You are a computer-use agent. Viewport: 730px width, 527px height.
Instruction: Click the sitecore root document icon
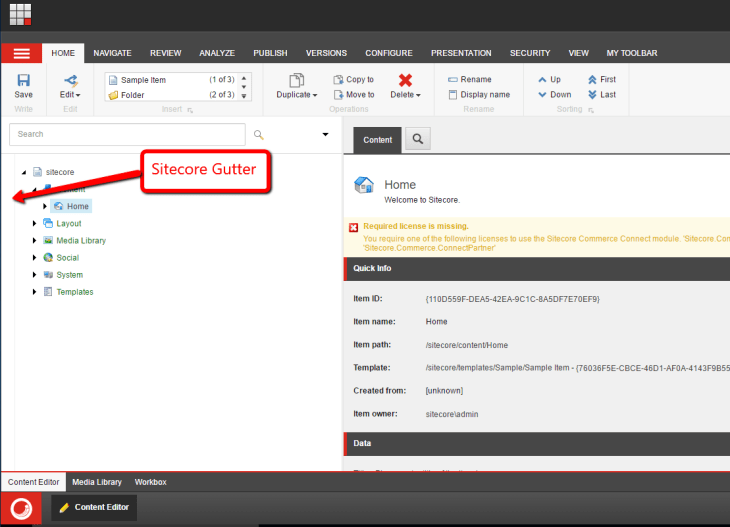pyautogui.click(x=37, y=172)
